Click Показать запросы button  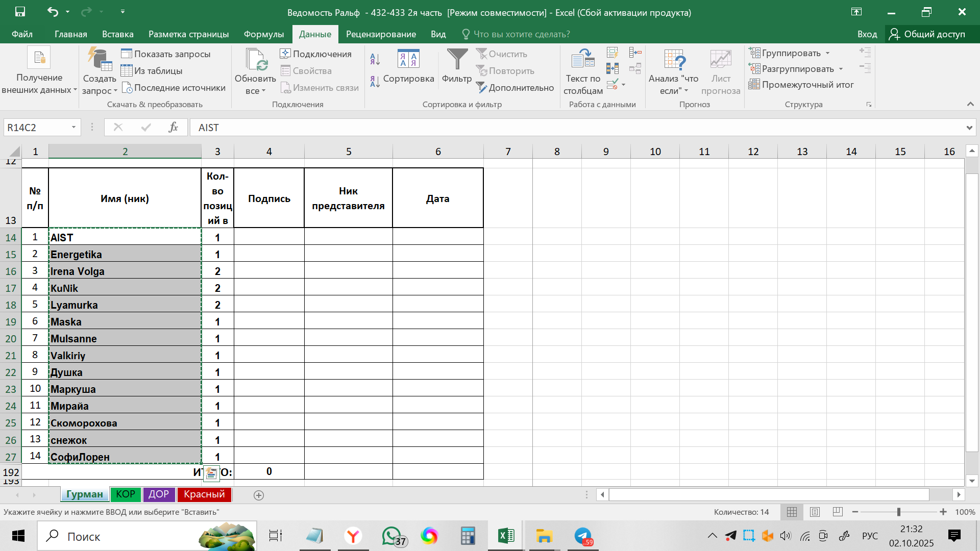(x=166, y=54)
